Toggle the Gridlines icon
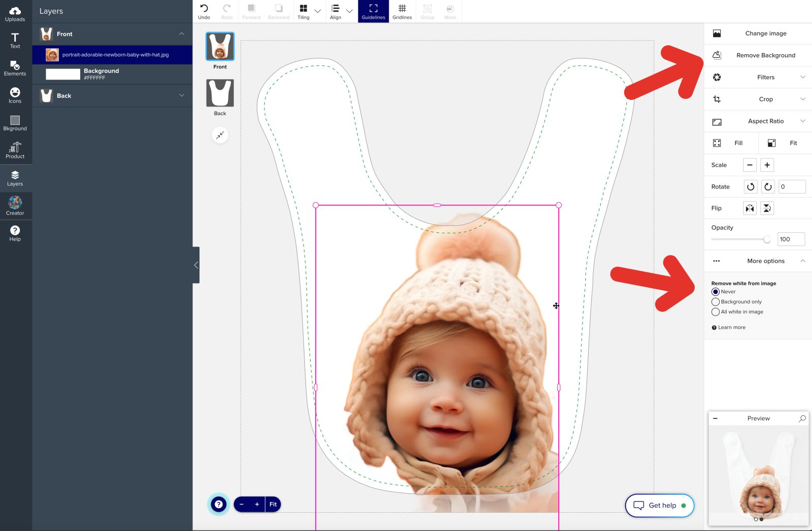This screenshot has width=812, height=531. tap(402, 11)
